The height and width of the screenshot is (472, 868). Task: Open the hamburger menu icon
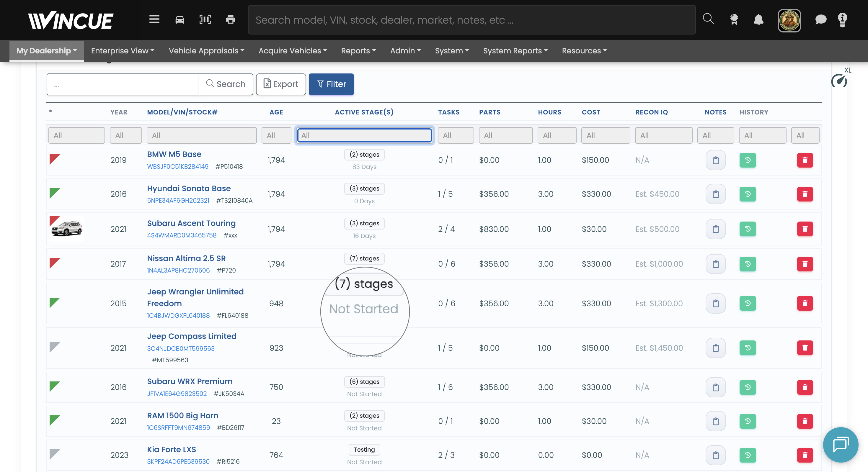[154, 19]
